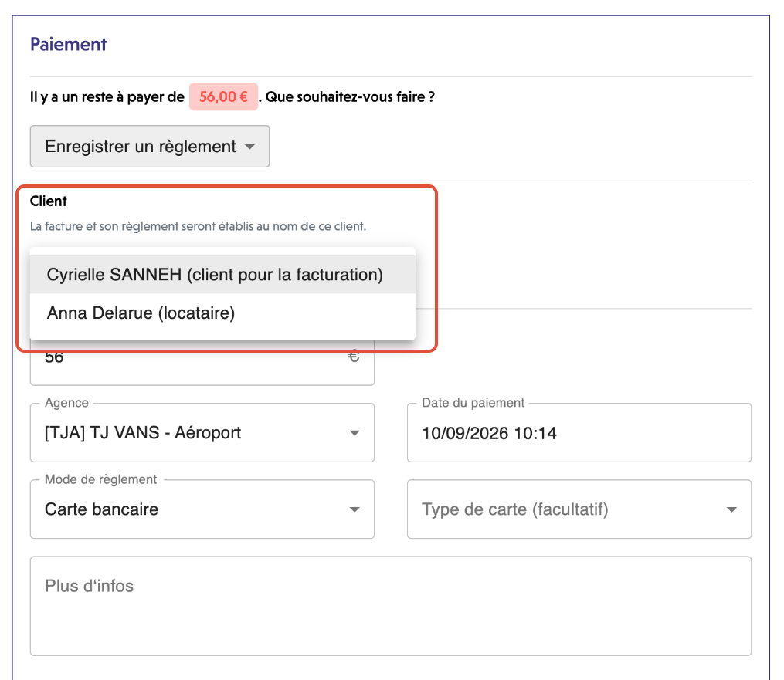This screenshot has height=680, width=784.
Task: Click the arrow beside Enregistrer un règlement
Action: (x=249, y=147)
